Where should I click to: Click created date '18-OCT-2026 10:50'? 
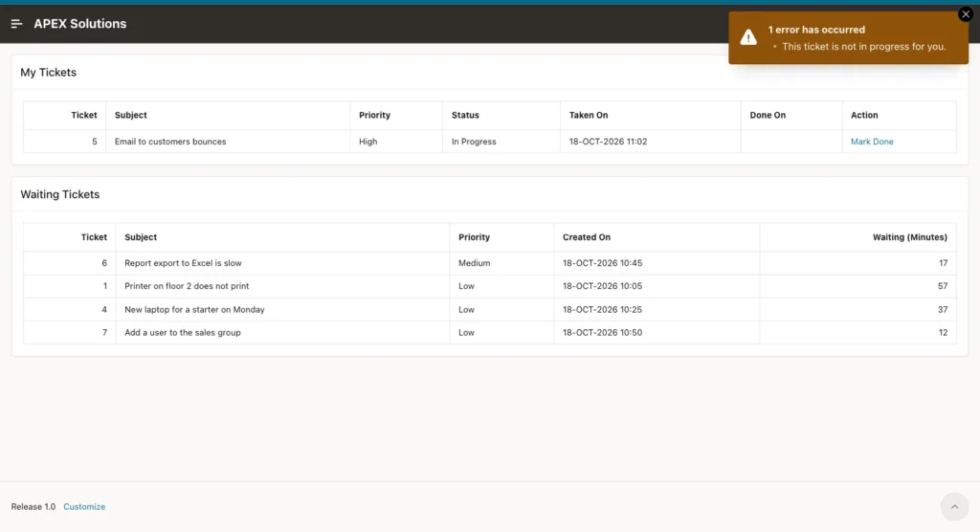tap(602, 333)
